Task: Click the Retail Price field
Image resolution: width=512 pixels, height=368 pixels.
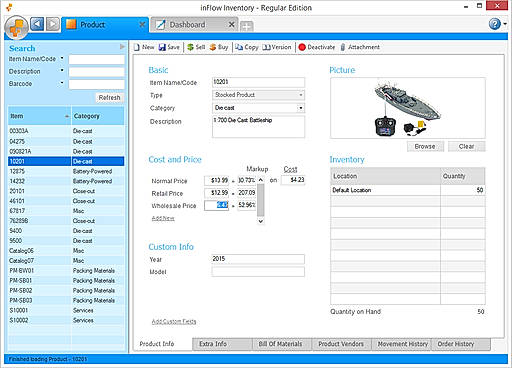Action: click(x=217, y=193)
